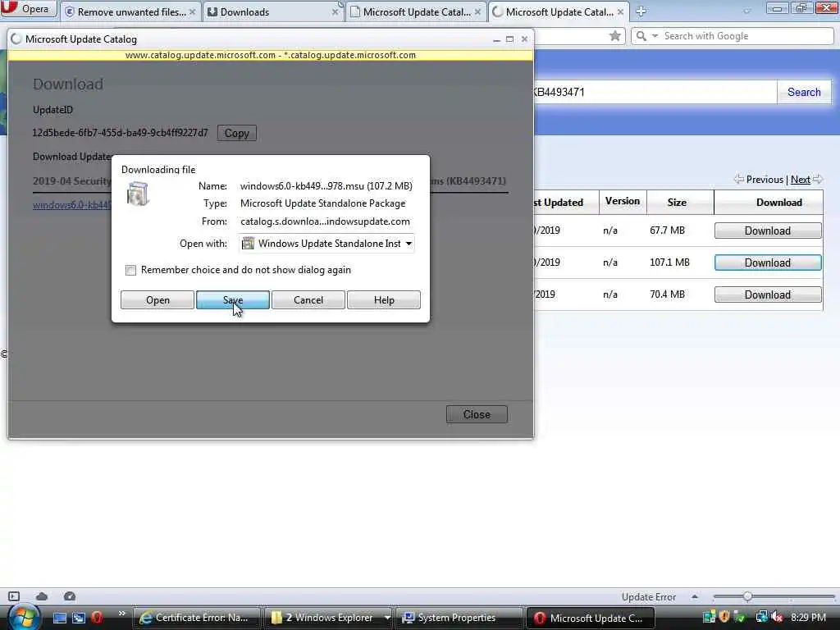The image size is (840, 630).
Task: Open the Opera main menu button
Action: [29, 8]
